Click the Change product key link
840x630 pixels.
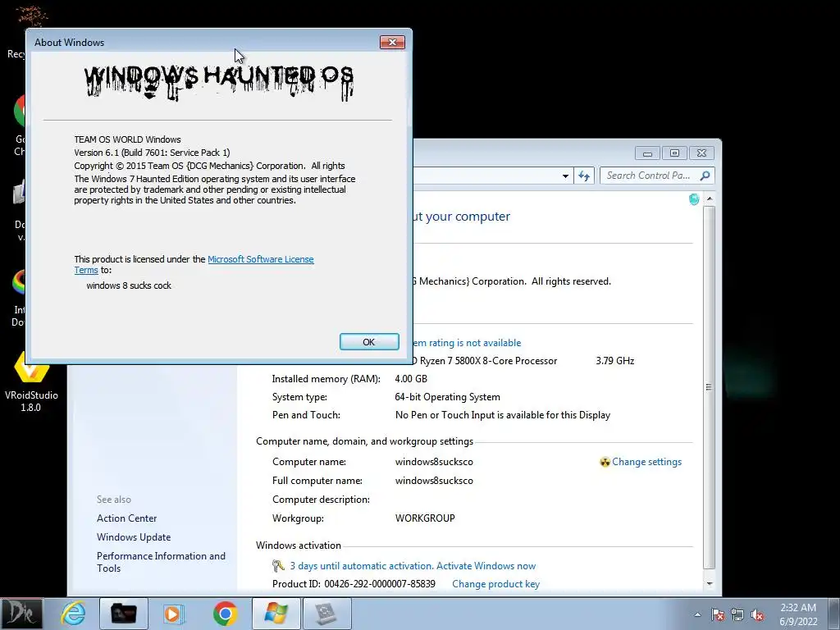[495, 584]
